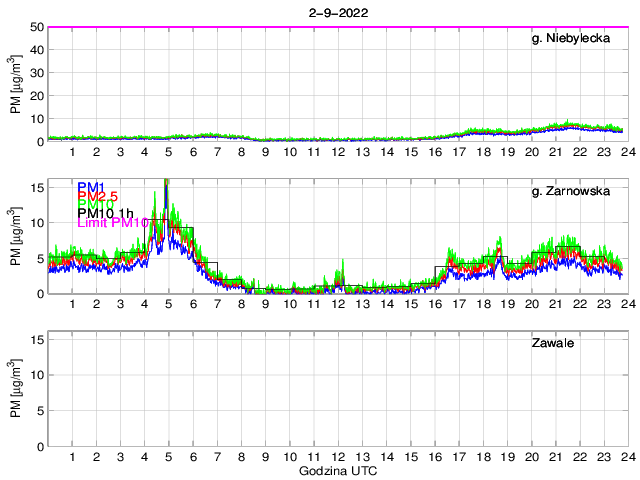The image size is (640, 480).
Task: Click the magenta Limit PM10 legend entry
Action: pos(113,224)
